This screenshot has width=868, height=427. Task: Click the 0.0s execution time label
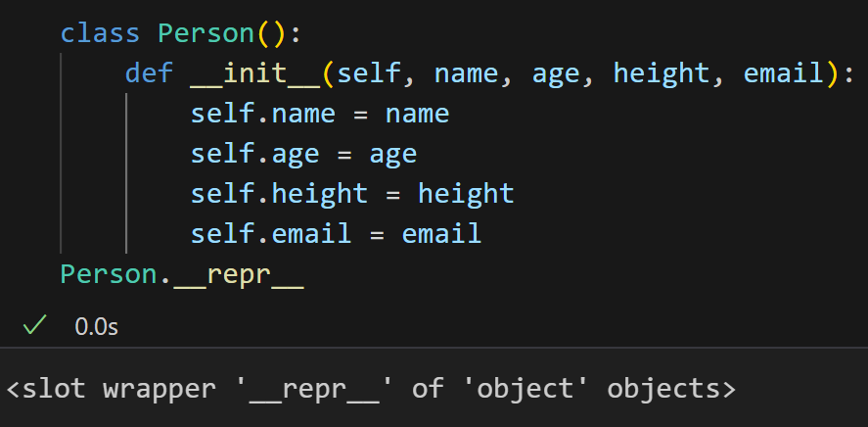coord(96,327)
